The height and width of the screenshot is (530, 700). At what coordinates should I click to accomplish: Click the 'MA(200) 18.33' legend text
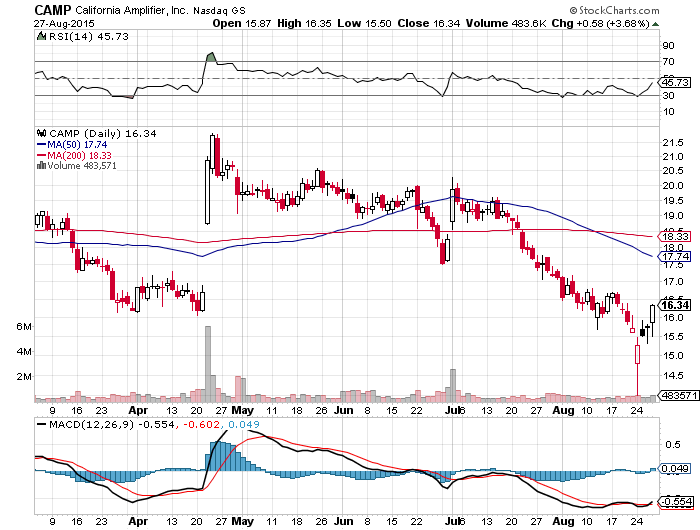[x=79, y=155]
